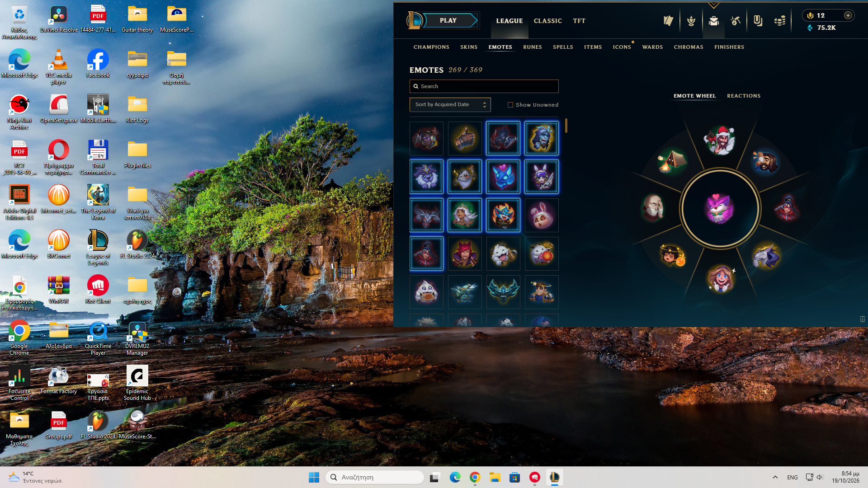Show hidden icons chevron in system tray
This screenshot has height=488, width=868.
coord(775,477)
